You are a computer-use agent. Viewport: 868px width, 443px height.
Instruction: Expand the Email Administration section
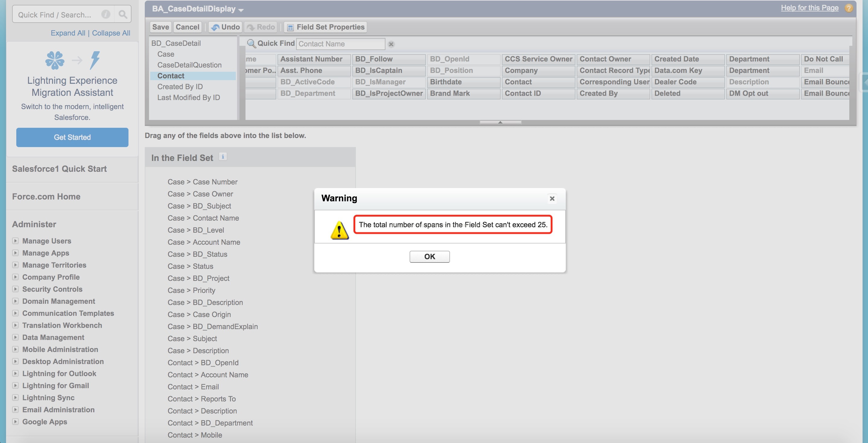pos(15,410)
